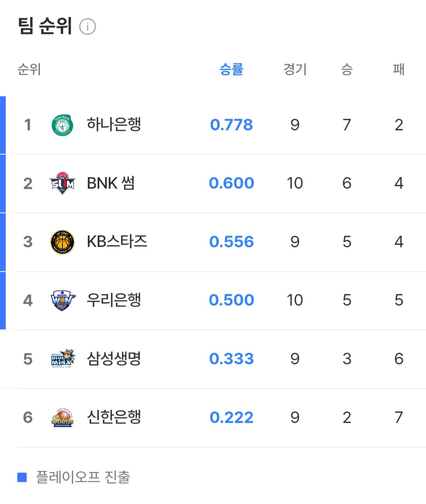This screenshot has height=504, width=426.
Task: Click the 우리은행 Woori Won logo
Action: tap(62, 300)
